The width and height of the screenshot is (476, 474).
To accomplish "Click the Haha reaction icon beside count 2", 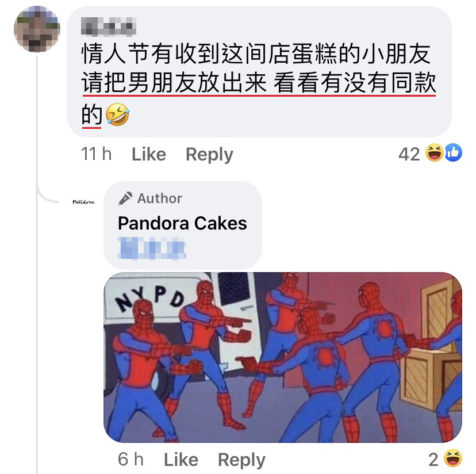I will tap(452, 457).
